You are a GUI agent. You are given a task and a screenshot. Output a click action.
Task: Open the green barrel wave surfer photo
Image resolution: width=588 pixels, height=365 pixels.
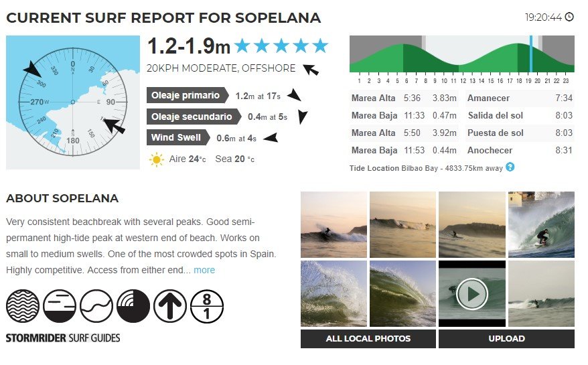click(541, 224)
